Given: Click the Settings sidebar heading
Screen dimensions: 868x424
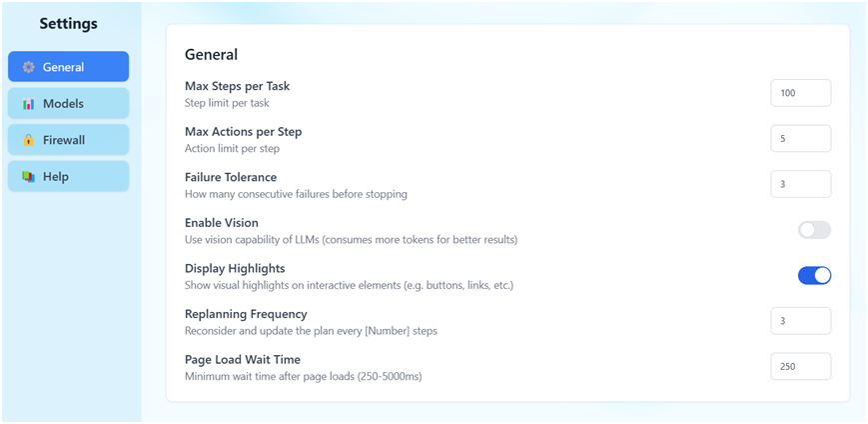Looking at the screenshot, I should click(69, 24).
